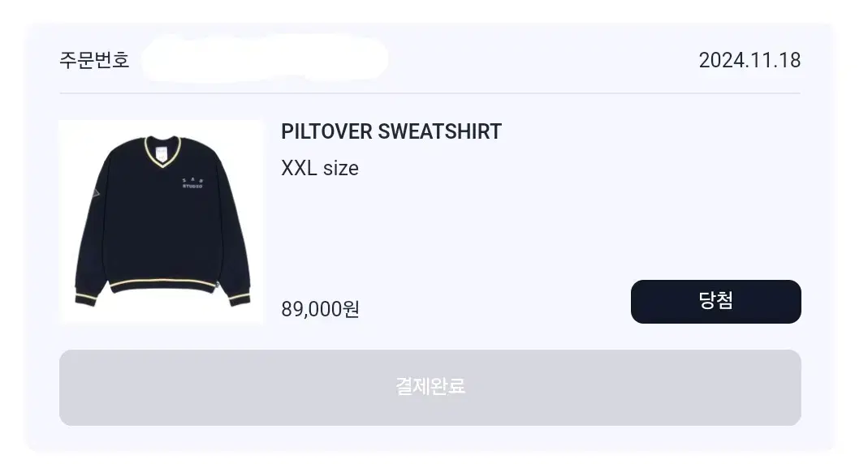Click the triangle patch on the sleeve

(x=95, y=193)
